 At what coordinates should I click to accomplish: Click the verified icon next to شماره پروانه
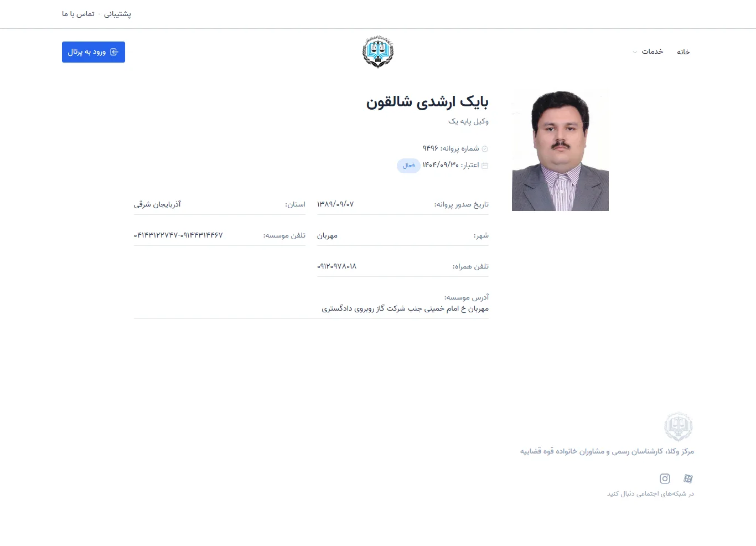pyautogui.click(x=485, y=149)
